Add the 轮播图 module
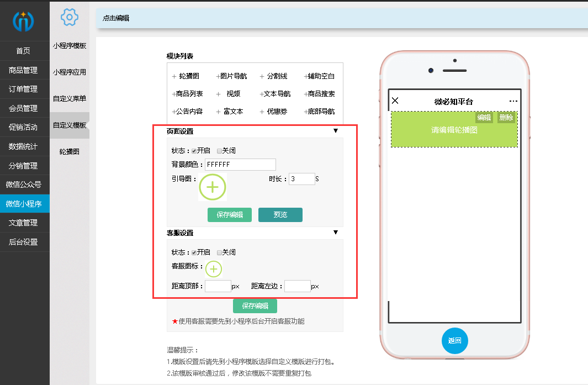588x385 pixels. pyautogui.click(x=186, y=76)
